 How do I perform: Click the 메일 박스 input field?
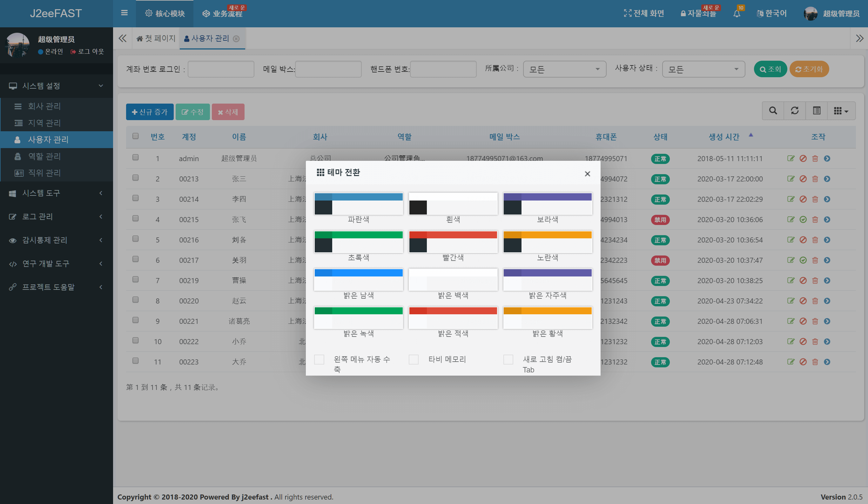pos(328,69)
